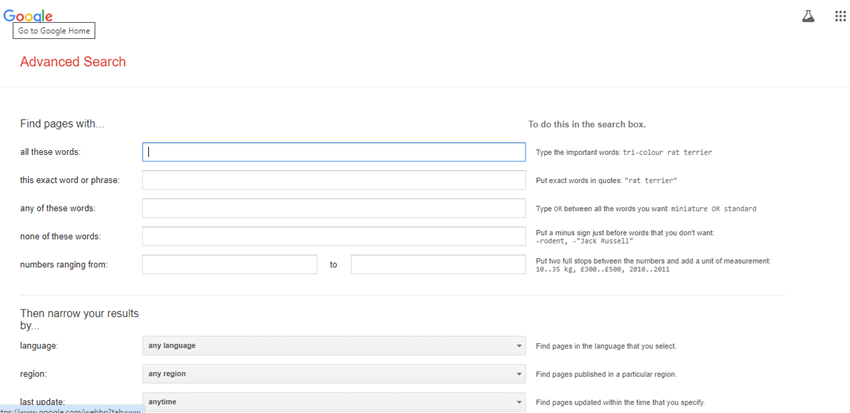Click the 'Advanced Search' heading

click(73, 62)
